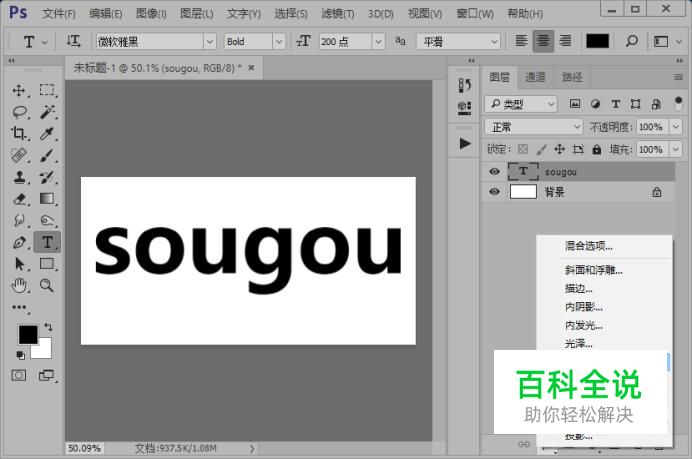The image size is (692, 459).
Task: Toggle text orientation in options bar
Action: (x=73, y=41)
